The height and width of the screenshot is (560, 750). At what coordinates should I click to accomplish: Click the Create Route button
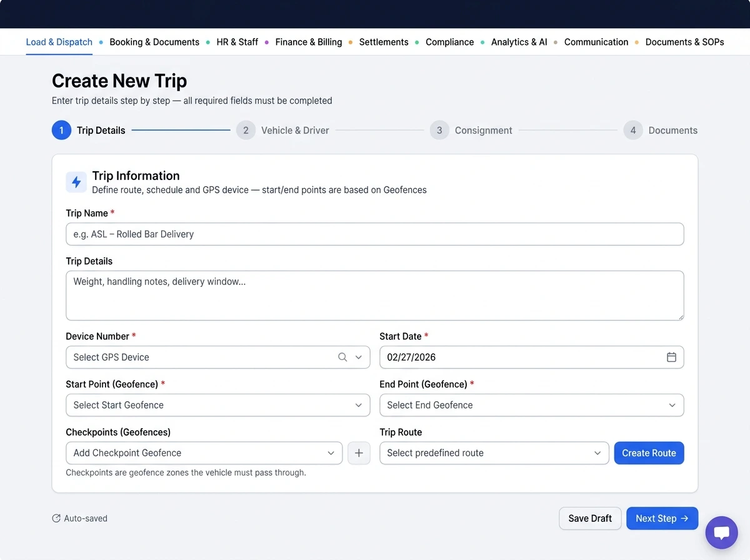pyautogui.click(x=649, y=453)
